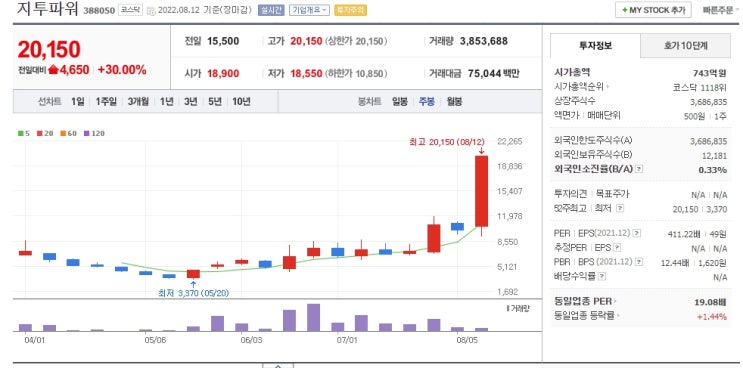Click the 시가 18,900 value
743x368 pixels.
223,73
